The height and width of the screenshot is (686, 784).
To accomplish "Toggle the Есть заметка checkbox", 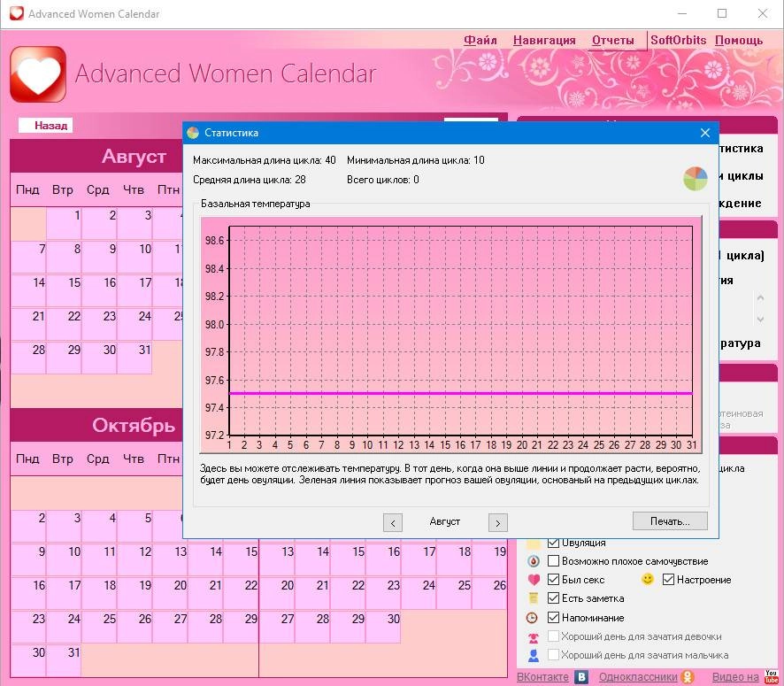I will pos(553,597).
